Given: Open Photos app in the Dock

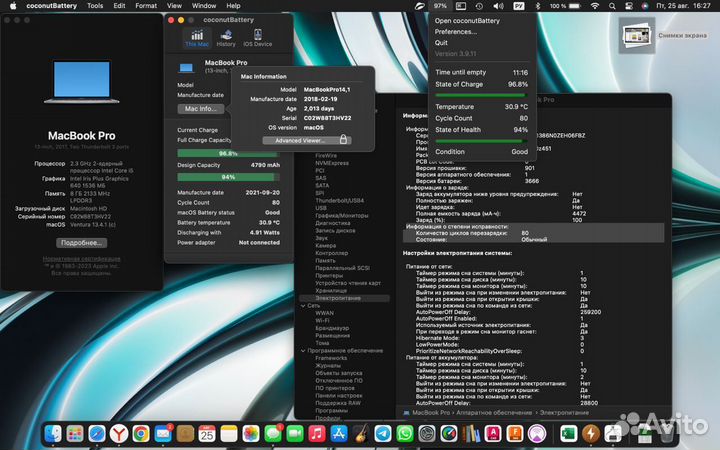Looking at the screenshot, I should [251, 433].
